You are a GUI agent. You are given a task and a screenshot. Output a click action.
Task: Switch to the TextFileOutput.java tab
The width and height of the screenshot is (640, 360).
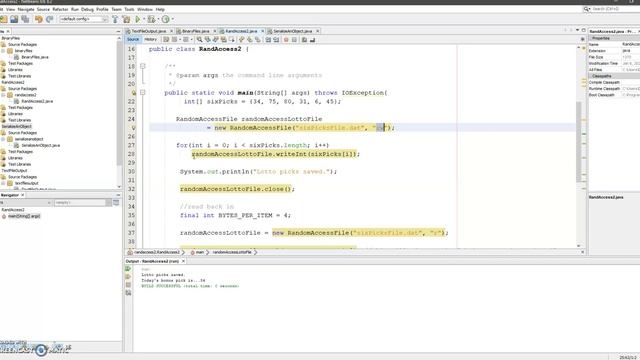point(149,31)
